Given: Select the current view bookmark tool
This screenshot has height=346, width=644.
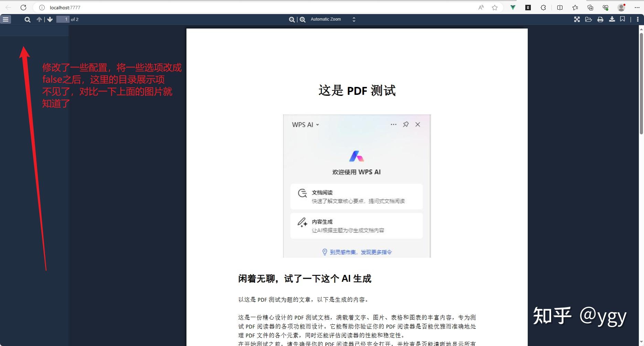Looking at the screenshot, I should click(623, 19).
